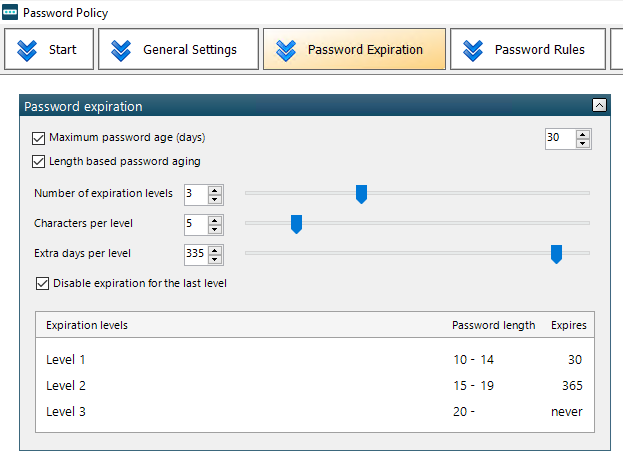The width and height of the screenshot is (623, 459).
Task: Click the chevron icon beside General Settings
Action: click(x=121, y=51)
